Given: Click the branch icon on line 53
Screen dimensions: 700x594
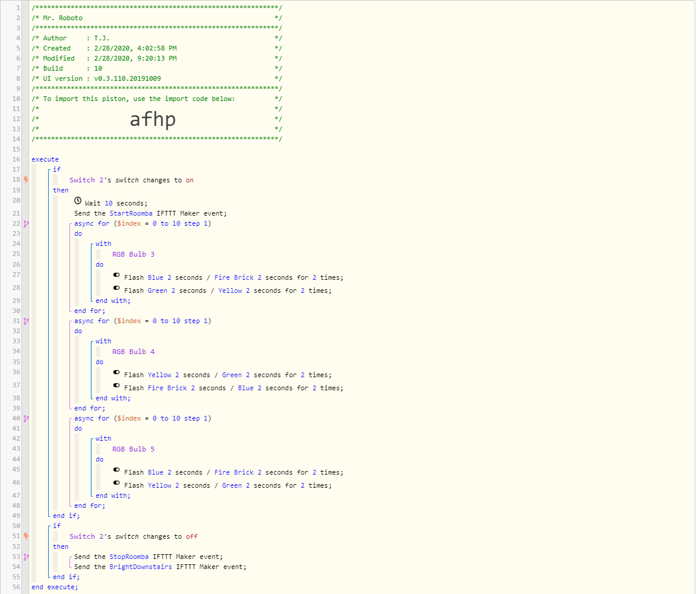Looking at the screenshot, I should 26,557.
